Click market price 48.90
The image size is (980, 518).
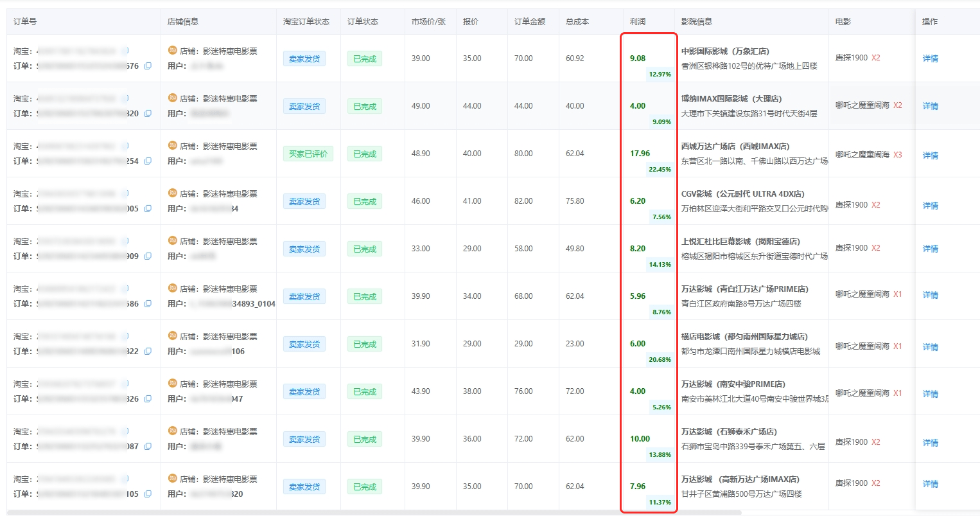[421, 154]
